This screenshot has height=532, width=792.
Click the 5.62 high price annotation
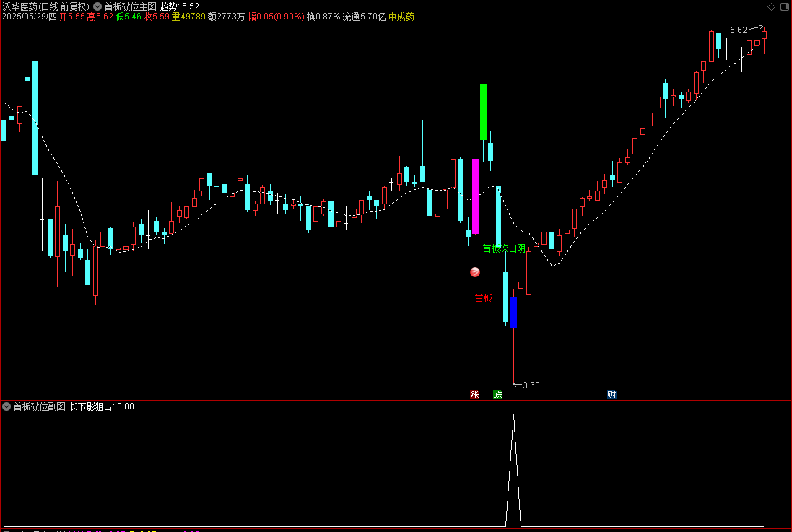pyautogui.click(x=739, y=30)
